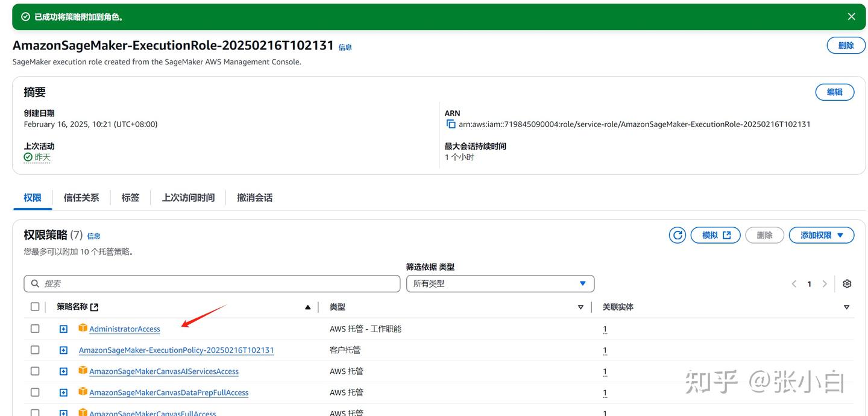This screenshot has width=868, height=416.
Task: Click 信息 link beside role name
Action: 345,47
